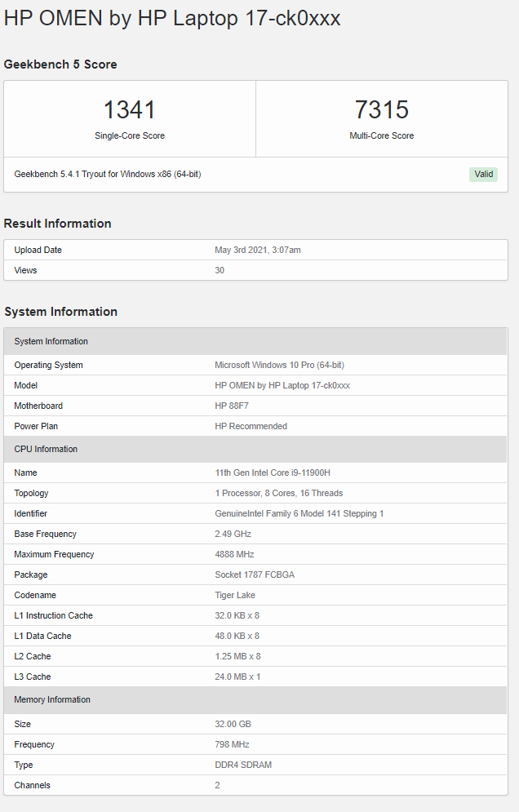519x812 pixels.
Task: Click the L1 Instruction Cache label
Action: [53, 615]
